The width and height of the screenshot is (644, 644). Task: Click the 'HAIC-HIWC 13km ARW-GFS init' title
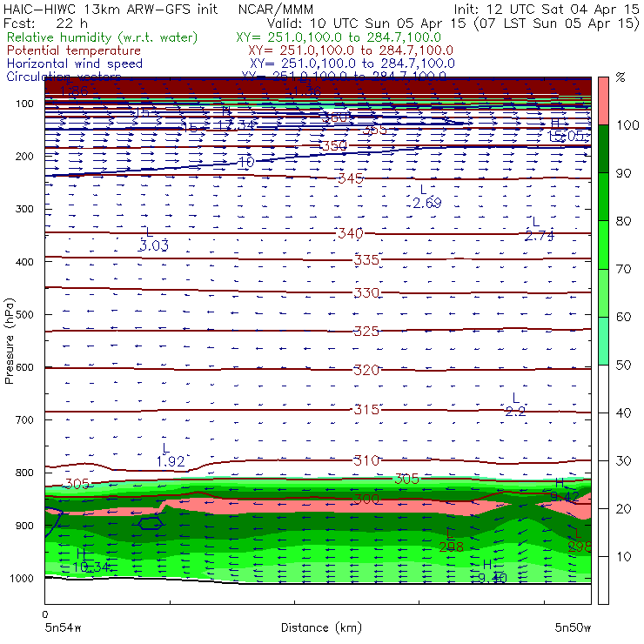tap(110, 10)
